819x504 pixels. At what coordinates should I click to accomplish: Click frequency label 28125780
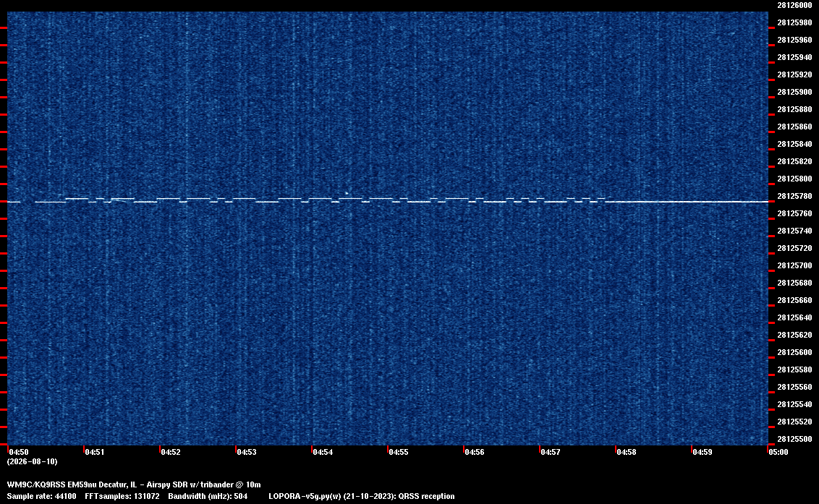click(x=794, y=197)
